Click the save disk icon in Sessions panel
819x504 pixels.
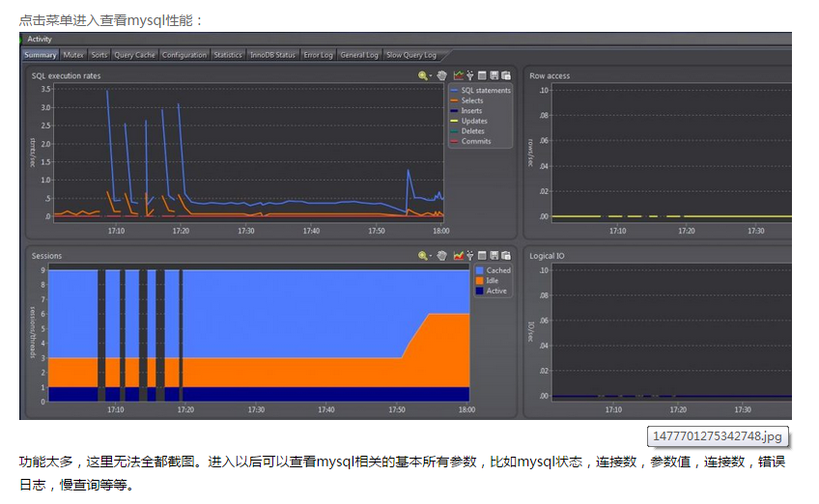[x=494, y=256]
